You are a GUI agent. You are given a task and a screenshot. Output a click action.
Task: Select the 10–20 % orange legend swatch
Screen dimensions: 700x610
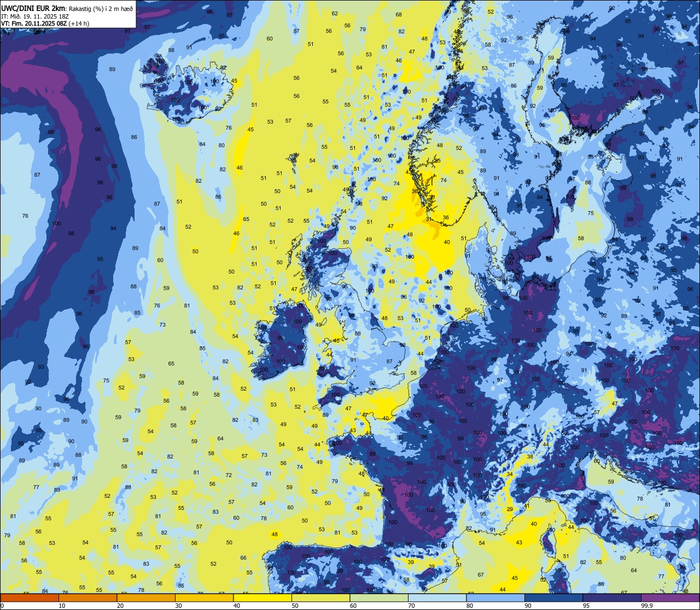87,597
